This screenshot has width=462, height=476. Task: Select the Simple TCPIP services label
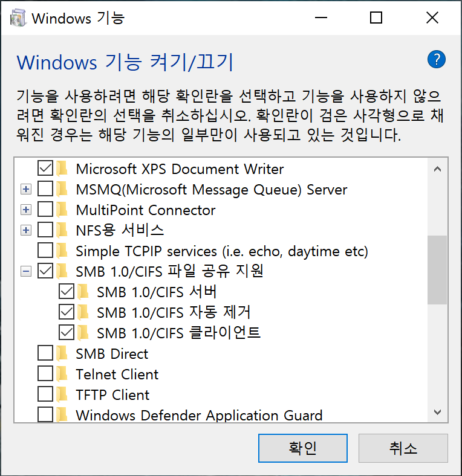[x=222, y=251]
